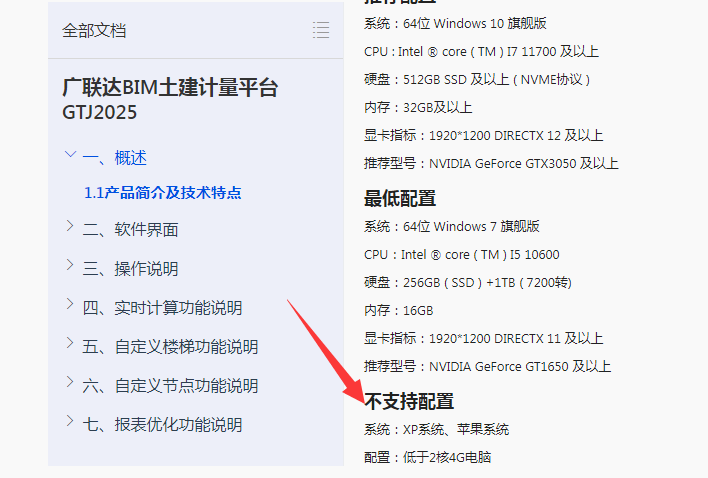Click the I5 10600 CPU line
708x478 pixels.
click(462, 255)
